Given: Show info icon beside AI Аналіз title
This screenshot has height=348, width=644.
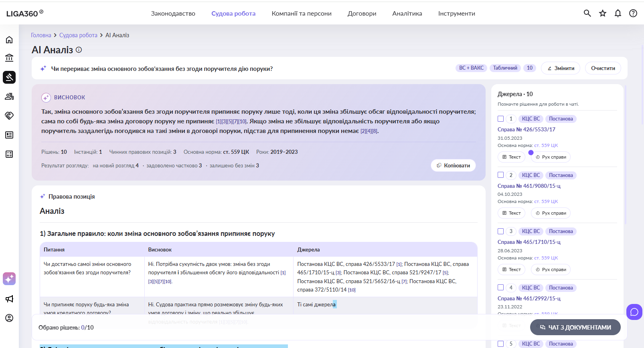Looking at the screenshot, I should pyautogui.click(x=79, y=50).
